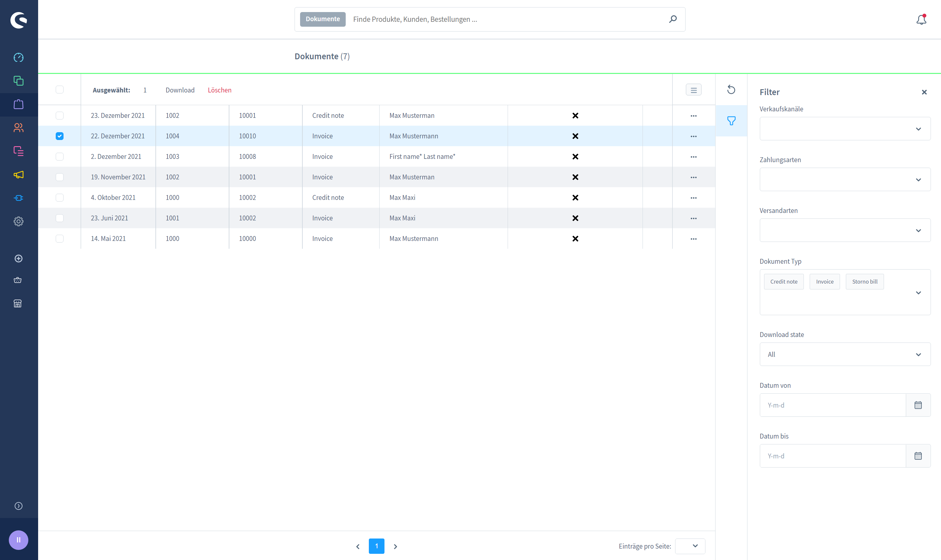941x560 pixels.
Task: Click the Löschen bulk action link
Action: pyautogui.click(x=219, y=90)
